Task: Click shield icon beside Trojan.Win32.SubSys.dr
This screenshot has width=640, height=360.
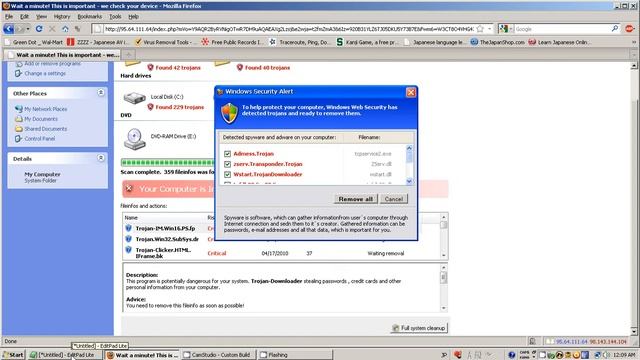Action: 129,239
